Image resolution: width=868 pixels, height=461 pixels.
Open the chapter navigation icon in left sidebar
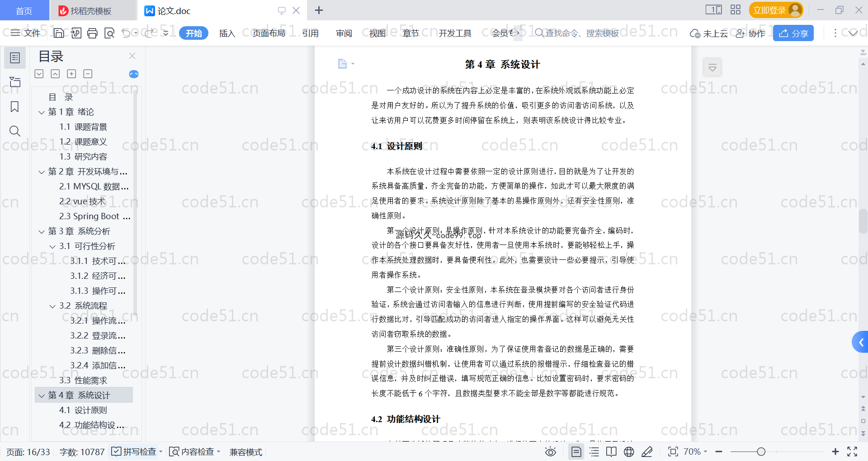[x=15, y=82]
